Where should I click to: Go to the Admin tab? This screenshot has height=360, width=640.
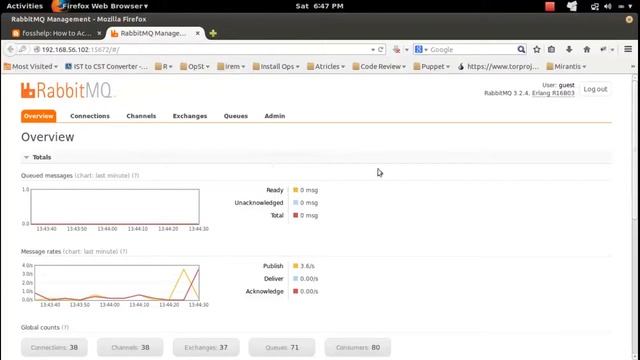tap(275, 116)
